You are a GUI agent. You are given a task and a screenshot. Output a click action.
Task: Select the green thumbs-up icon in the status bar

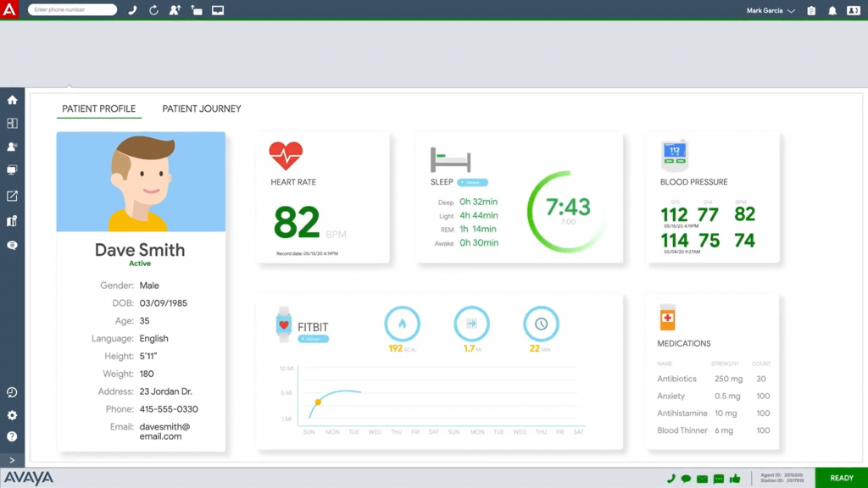click(x=735, y=478)
